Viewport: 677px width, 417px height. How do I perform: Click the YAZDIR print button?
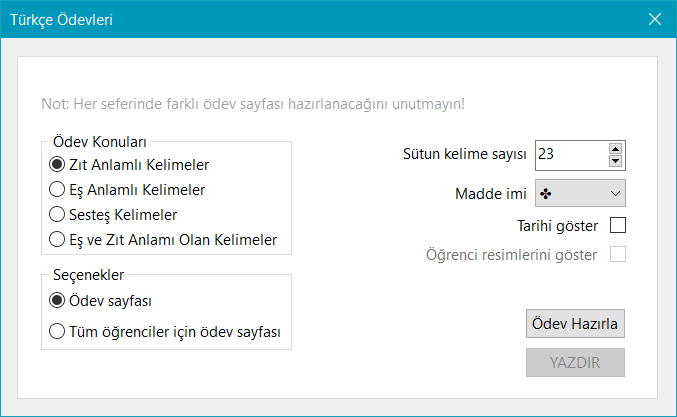click(575, 363)
